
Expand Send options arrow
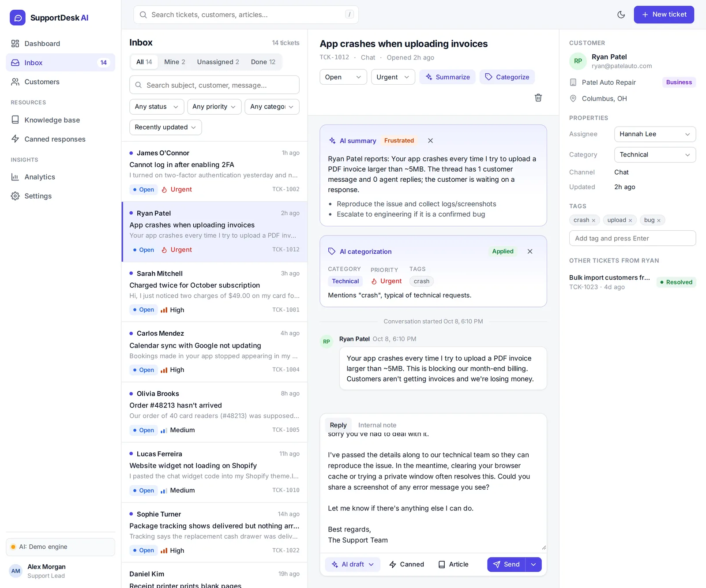[533, 564]
